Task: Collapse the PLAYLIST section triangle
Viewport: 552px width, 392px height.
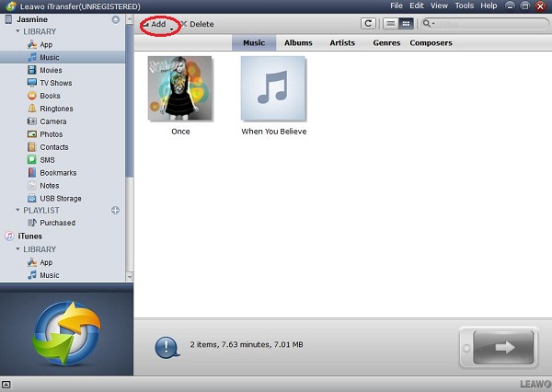Action: (17, 211)
